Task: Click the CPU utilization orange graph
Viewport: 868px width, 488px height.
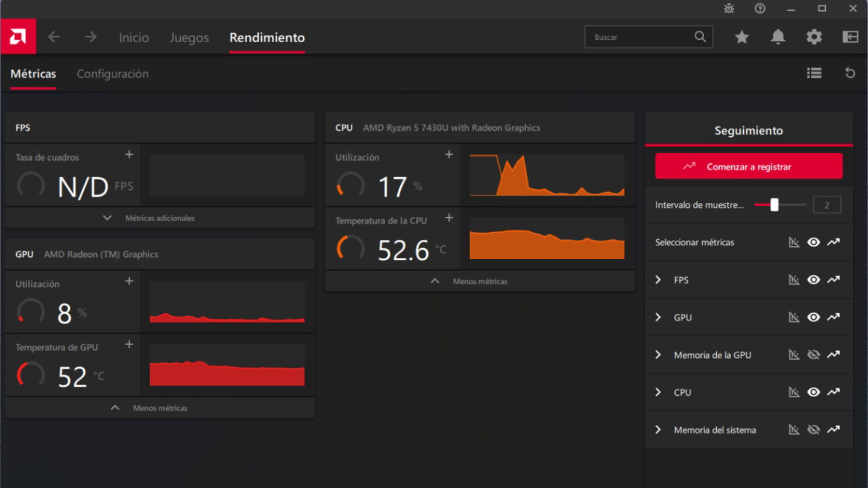Action: coord(547,175)
